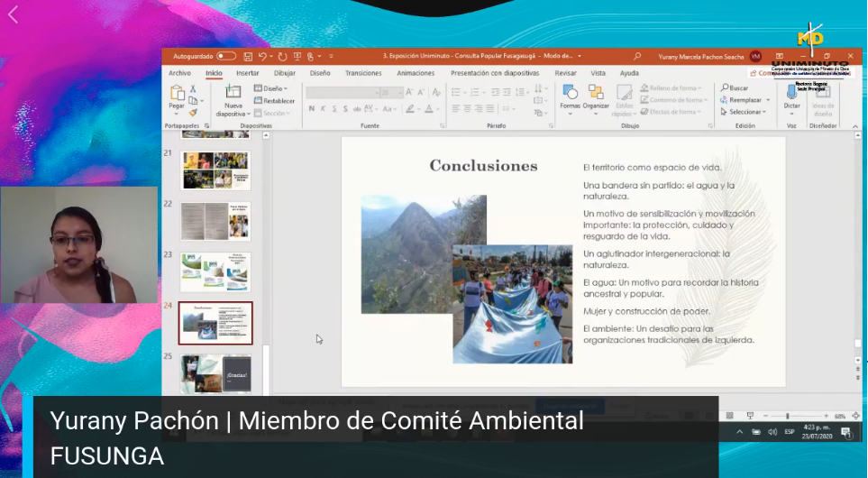Screen dimensions: 868x478
Task: Click the text highlight color pen
Action: point(409,109)
